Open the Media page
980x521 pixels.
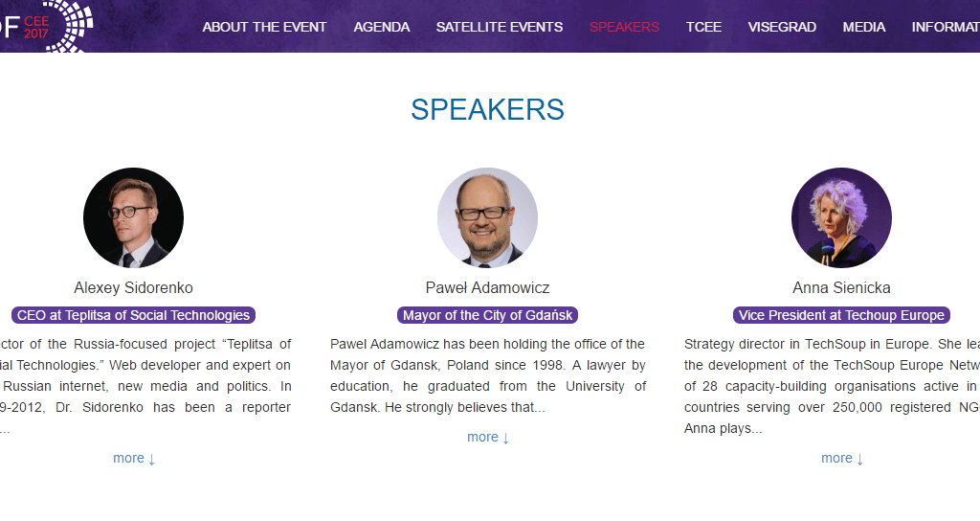coord(864,27)
